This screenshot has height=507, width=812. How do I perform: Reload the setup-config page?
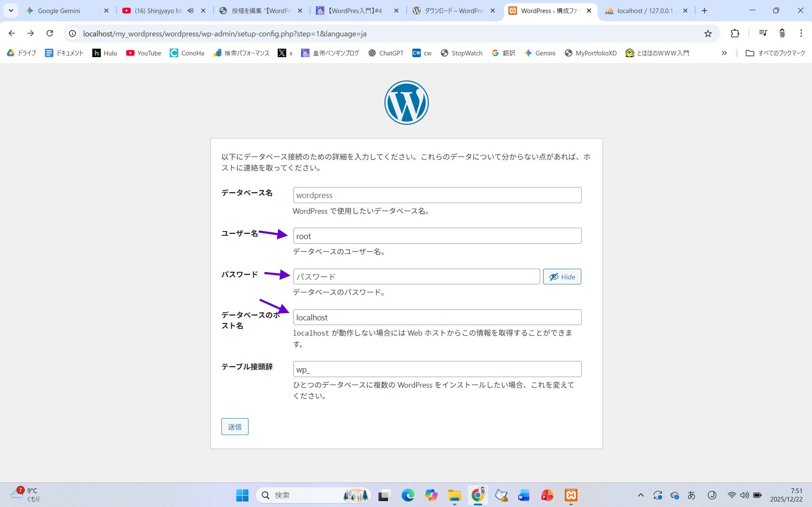[50, 33]
